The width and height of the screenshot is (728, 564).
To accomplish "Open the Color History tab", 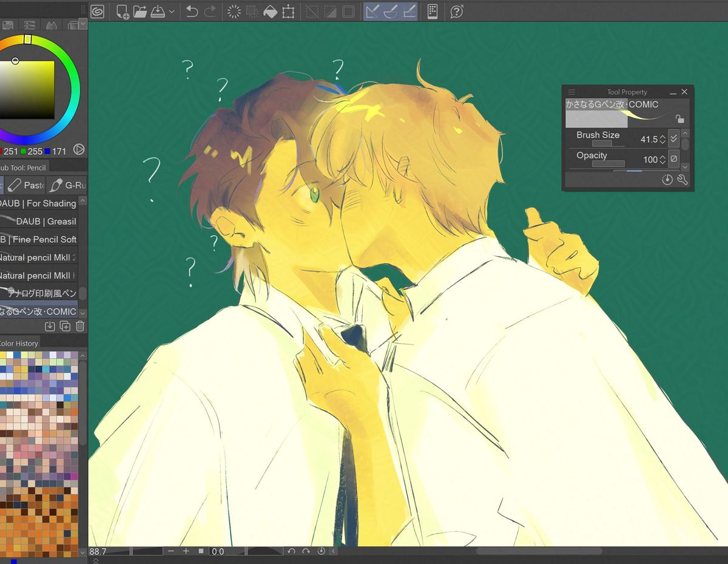I will pos(19,343).
